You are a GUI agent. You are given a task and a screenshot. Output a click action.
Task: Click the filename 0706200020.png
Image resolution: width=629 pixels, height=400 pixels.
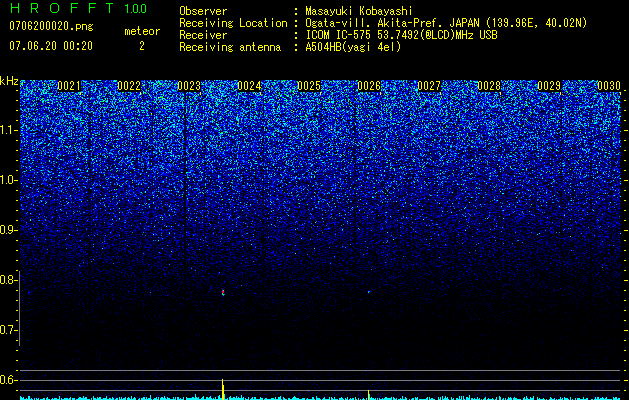tap(51, 27)
